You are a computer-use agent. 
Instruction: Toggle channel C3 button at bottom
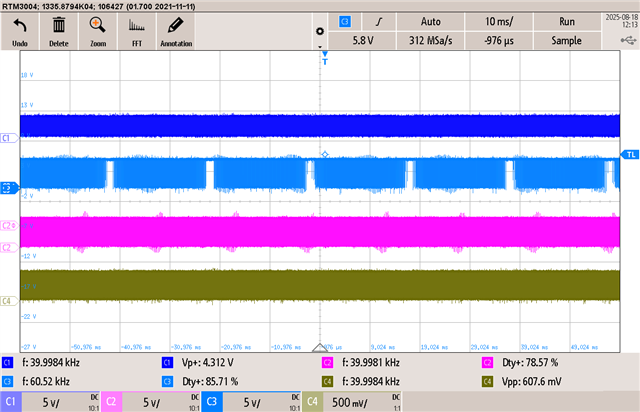tap(211, 402)
